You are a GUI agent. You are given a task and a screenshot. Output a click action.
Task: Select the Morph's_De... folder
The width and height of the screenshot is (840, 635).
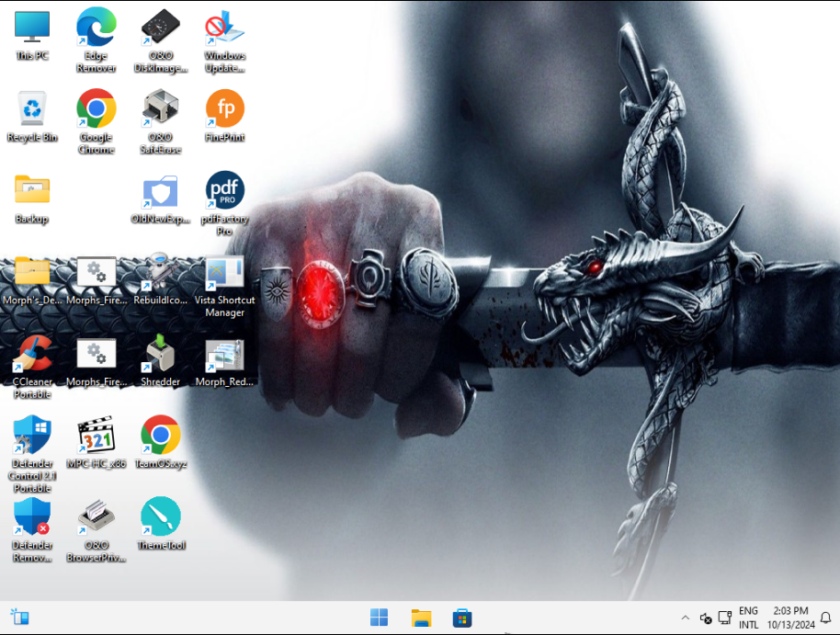click(32, 280)
